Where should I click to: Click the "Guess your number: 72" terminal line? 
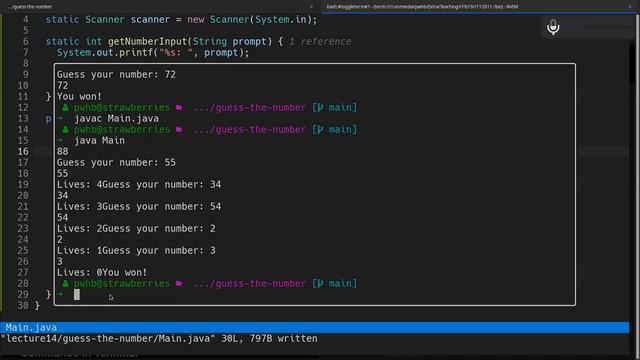click(116, 75)
